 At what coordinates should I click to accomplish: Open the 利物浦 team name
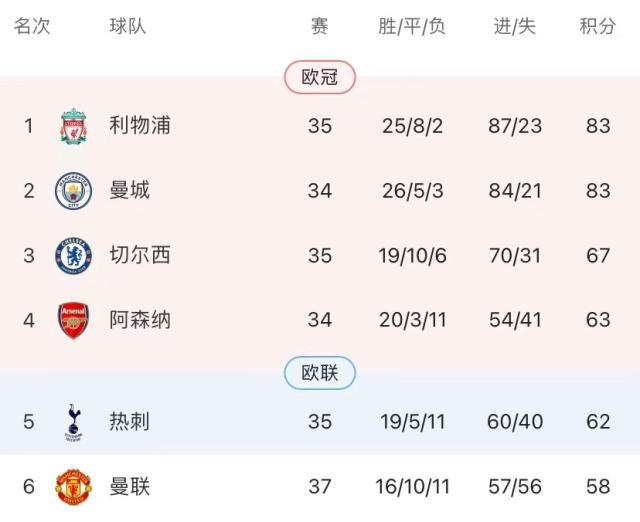(x=140, y=126)
